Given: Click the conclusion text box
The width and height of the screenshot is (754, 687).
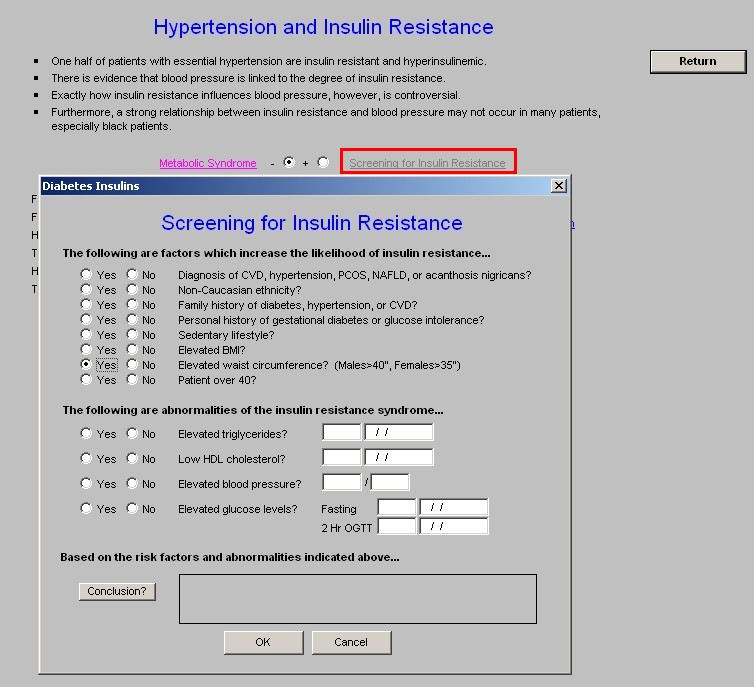Looking at the screenshot, I should (358, 599).
